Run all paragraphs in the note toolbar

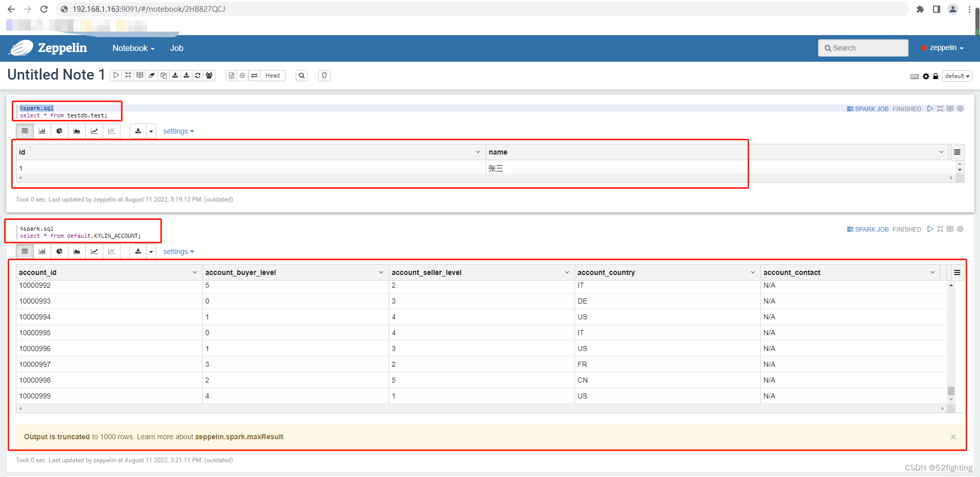116,76
